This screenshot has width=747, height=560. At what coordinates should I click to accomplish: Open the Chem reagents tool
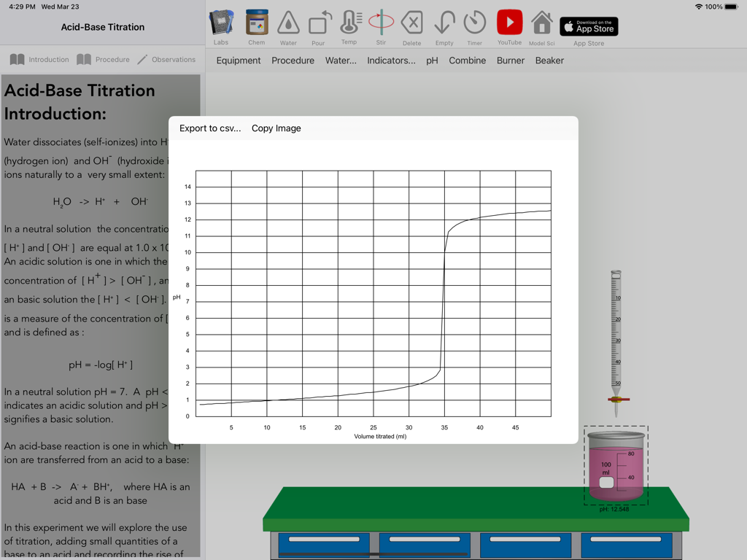click(x=256, y=26)
